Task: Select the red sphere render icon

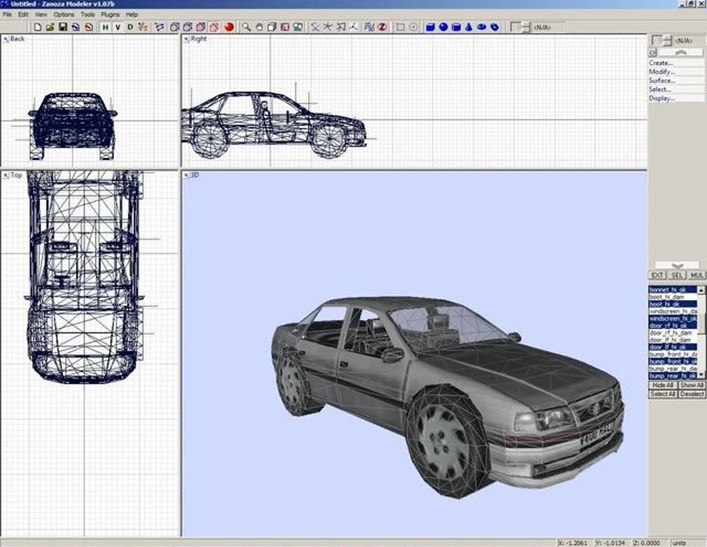Action: [228, 27]
